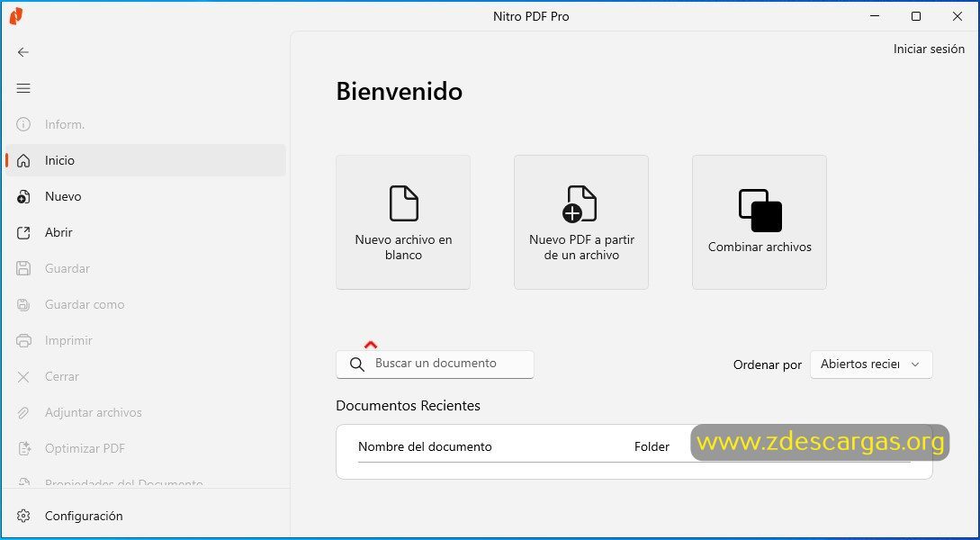The width and height of the screenshot is (980, 540).
Task: Sort by Folder column header
Action: point(652,447)
